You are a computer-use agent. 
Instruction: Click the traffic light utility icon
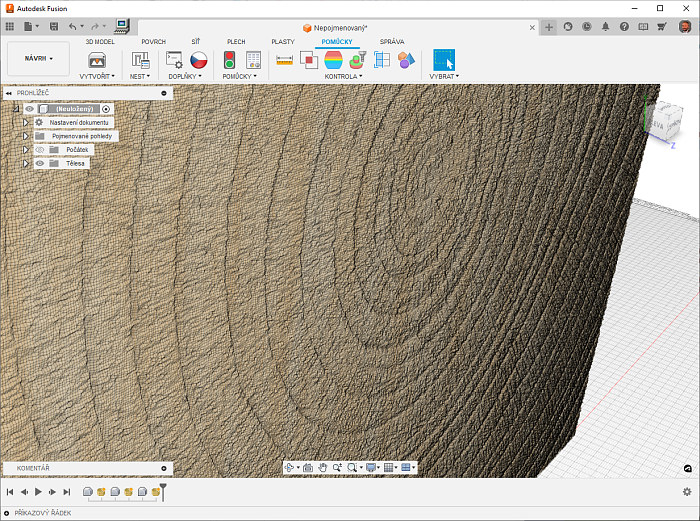[x=229, y=60]
